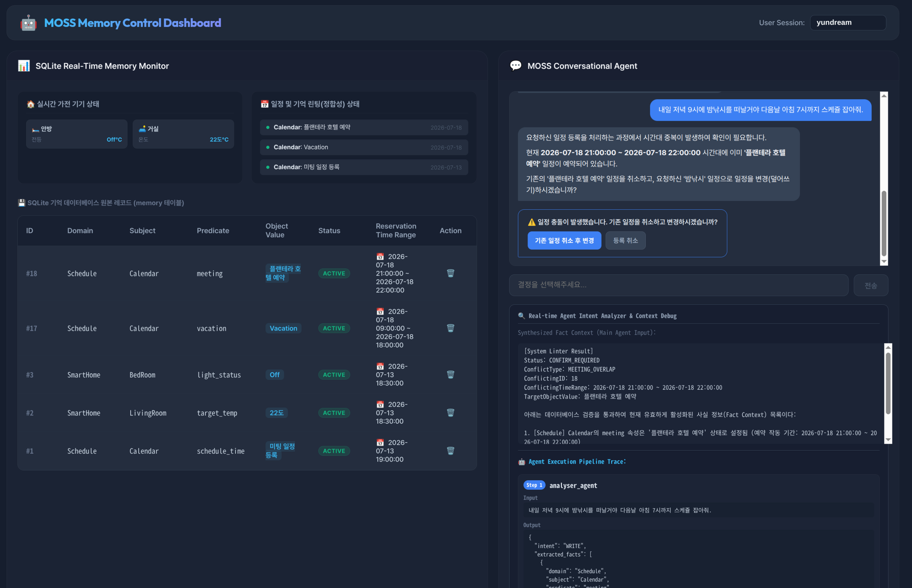This screenshot has height=588, width=912.
Task: Click the 안방 light device card
Action: pos(77,134)
